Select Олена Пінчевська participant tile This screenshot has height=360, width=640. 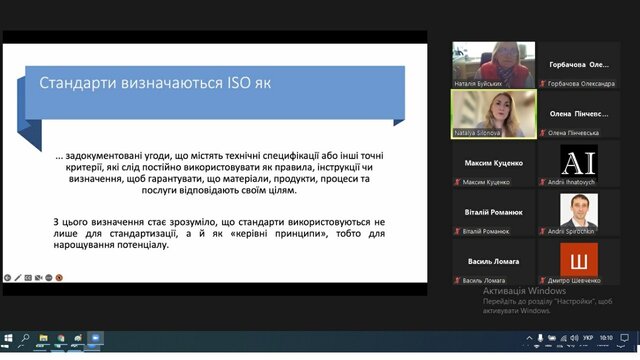579,114
